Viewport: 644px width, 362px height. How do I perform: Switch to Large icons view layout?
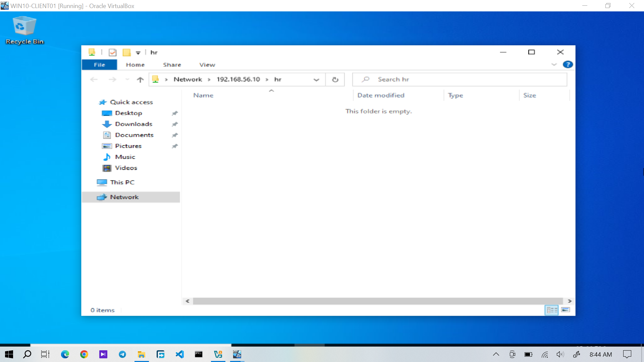pyautogui.click(x=566, y=310)
